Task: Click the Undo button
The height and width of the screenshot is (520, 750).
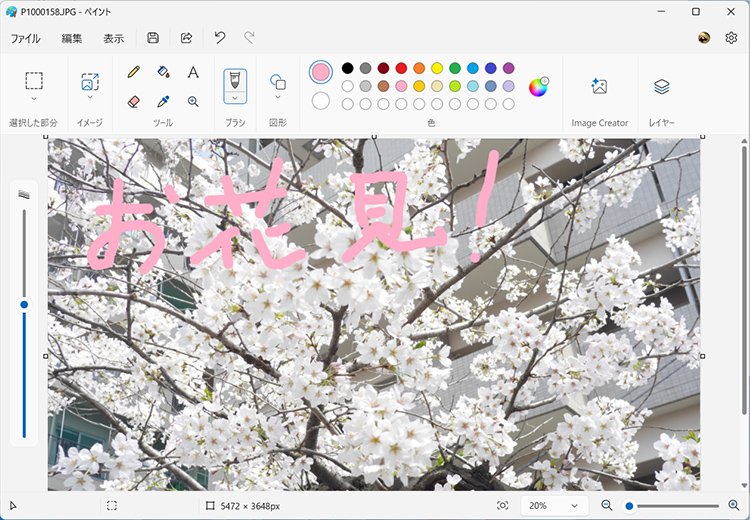Action: point(220,38)
